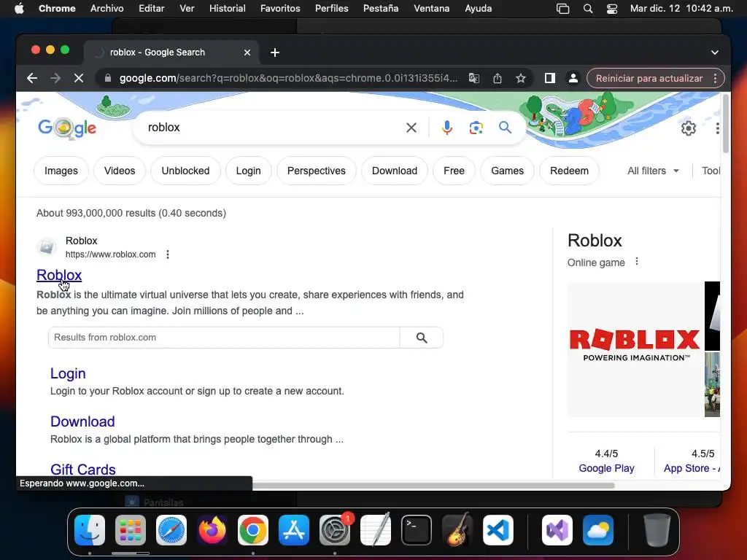Launch Firefox from the Dock

tap(212, 530)
